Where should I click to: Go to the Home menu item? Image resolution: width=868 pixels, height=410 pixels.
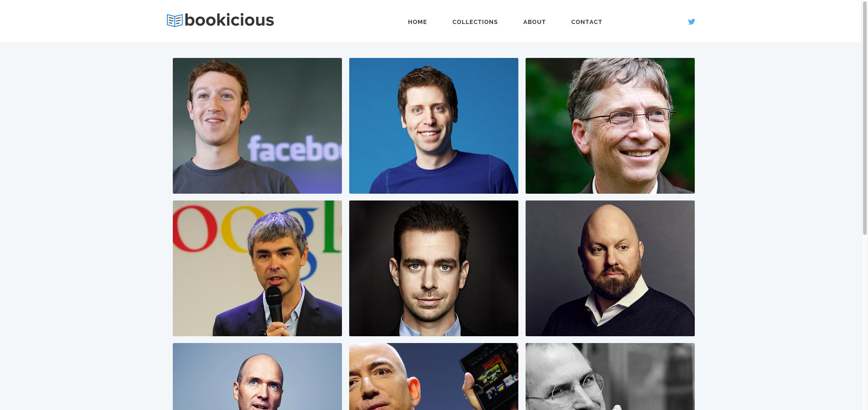(417, 22)
